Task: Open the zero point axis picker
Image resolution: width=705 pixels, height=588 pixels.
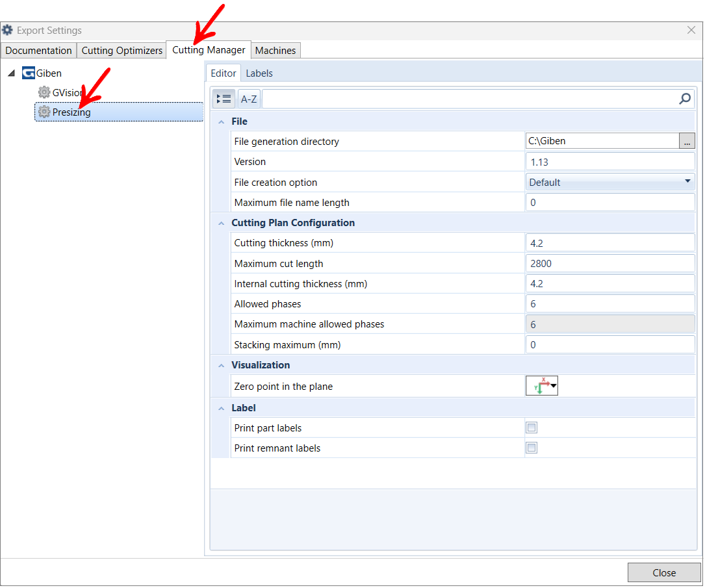Action: coord(542,386)
